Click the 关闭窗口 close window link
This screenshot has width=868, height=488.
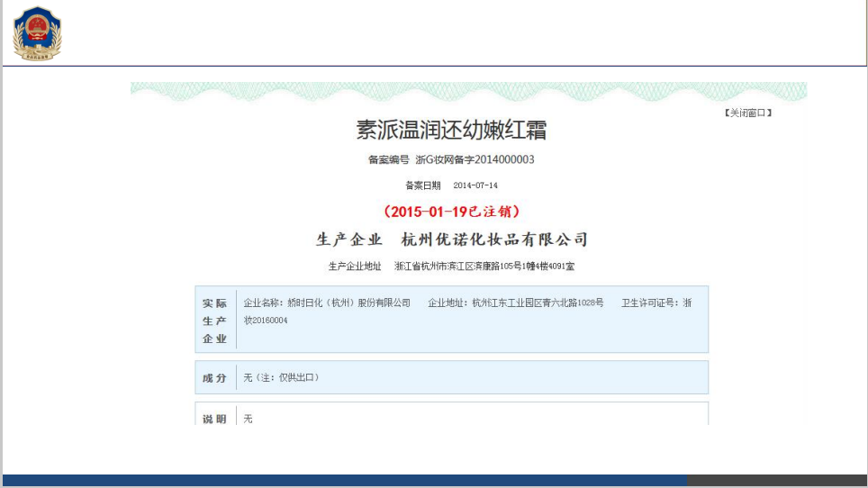pyautogui.click(x=748, y=113)
